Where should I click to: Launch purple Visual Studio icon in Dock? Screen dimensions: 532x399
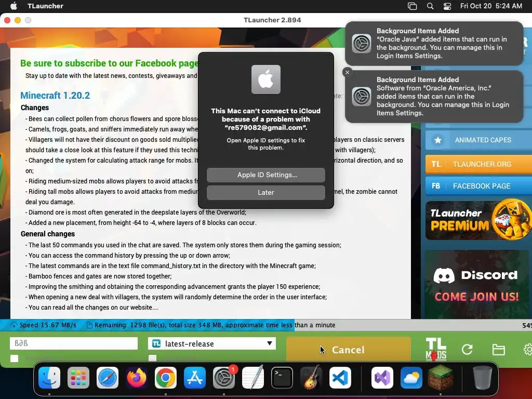pyautogui.click(x=382, y=378)
